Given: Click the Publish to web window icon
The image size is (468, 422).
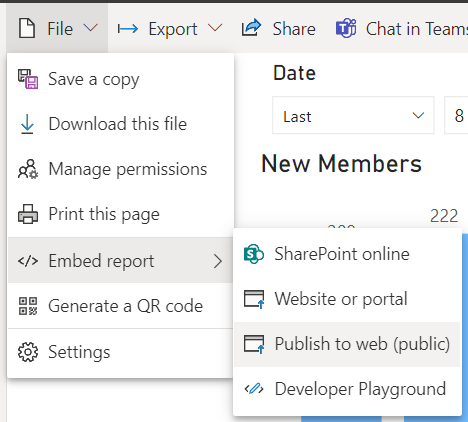Looking at the screenshot, I should click(254, 344).
